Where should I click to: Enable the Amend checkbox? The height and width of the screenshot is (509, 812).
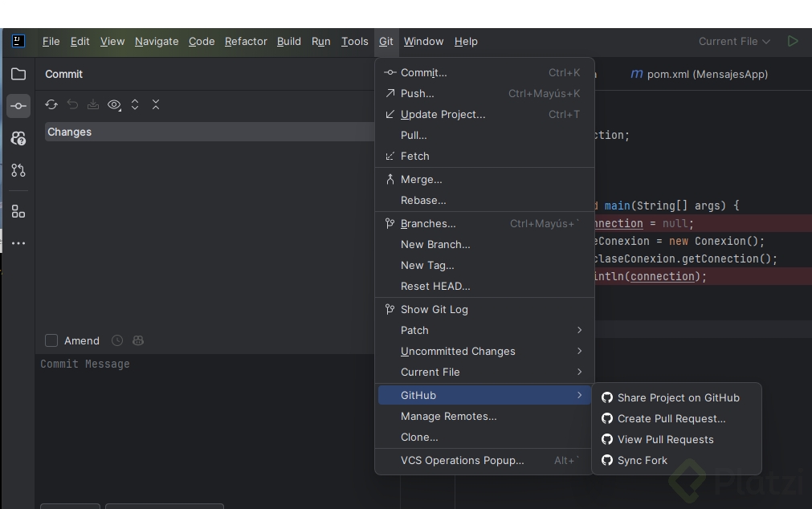(51, 340)
